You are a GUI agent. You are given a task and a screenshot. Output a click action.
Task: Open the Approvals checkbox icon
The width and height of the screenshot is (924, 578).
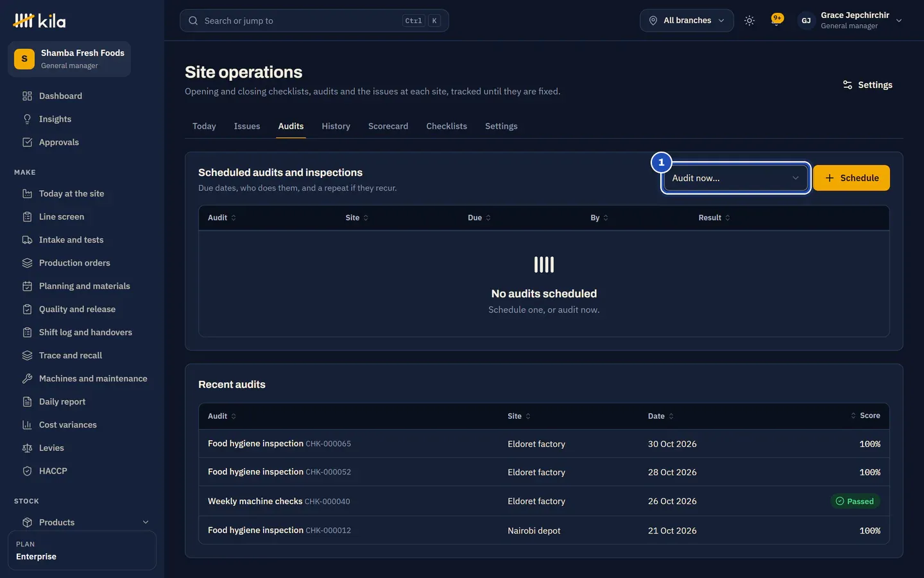tap(27, 143)
